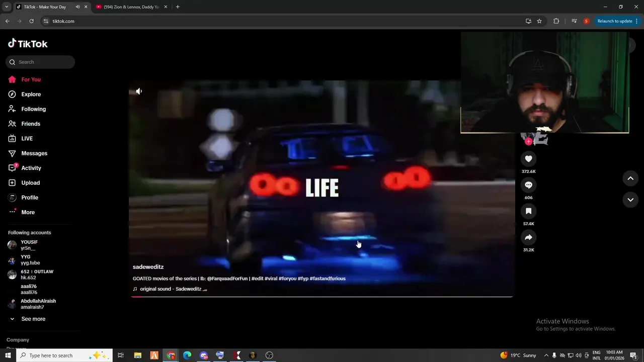Open the For You feed
Image resolution: width=644 pixels, height=362 pixels.
[24, 79]
